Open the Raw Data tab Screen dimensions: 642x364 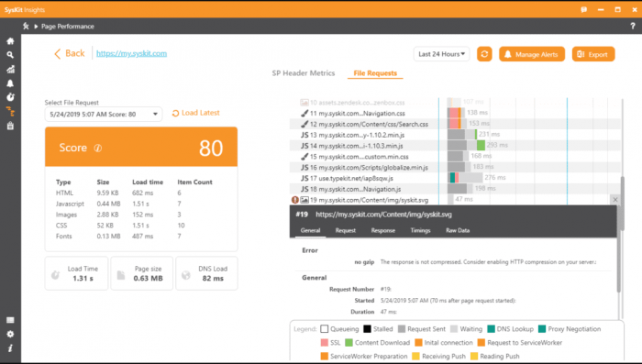pos(458,230)
